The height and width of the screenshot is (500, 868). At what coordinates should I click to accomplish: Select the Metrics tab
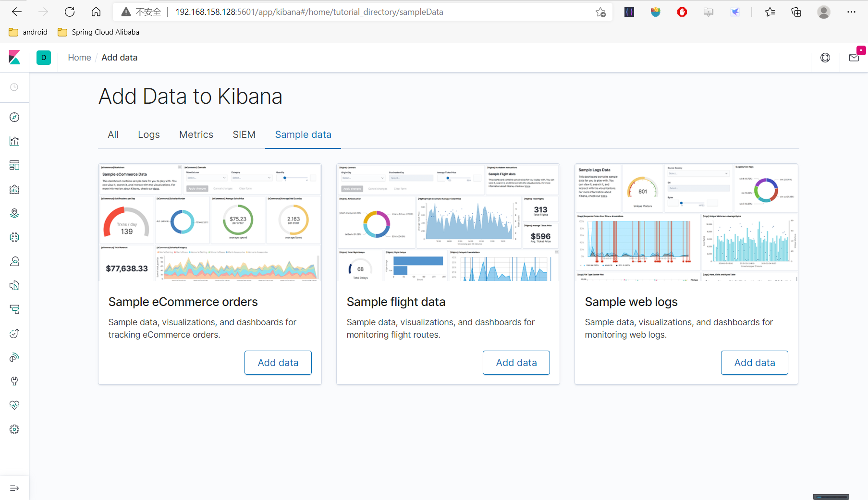[196, 134]
